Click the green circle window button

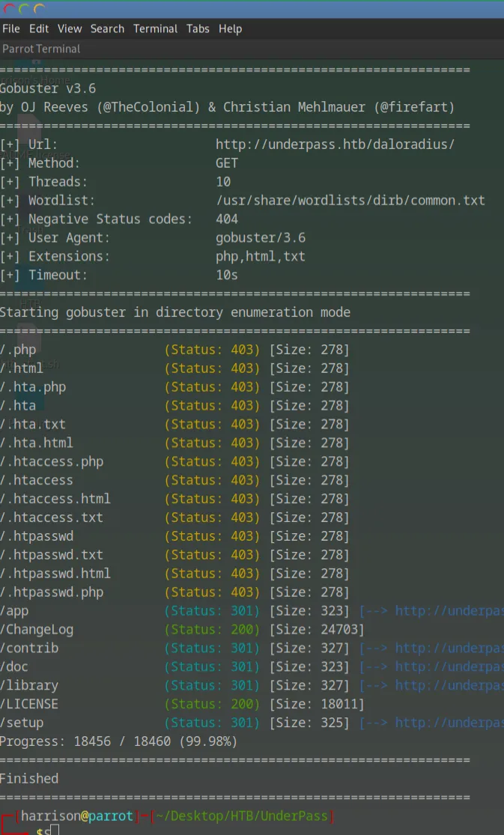pos(24,9)
